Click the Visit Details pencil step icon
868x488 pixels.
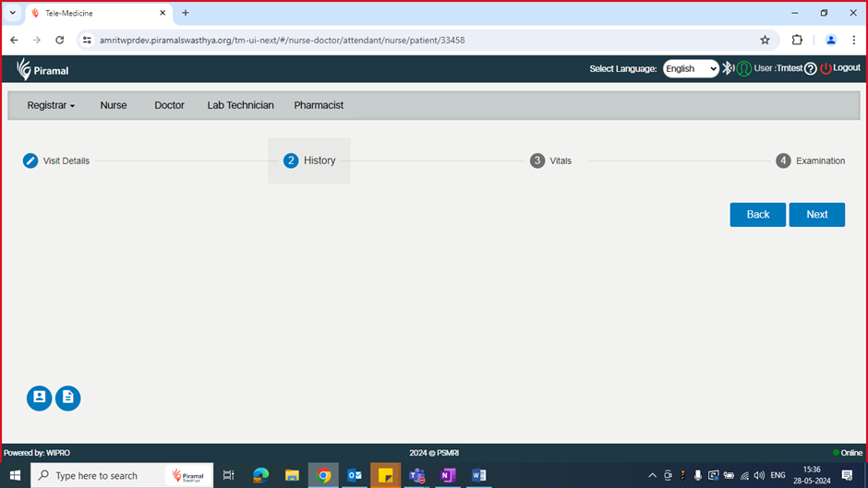click(30, 161)
